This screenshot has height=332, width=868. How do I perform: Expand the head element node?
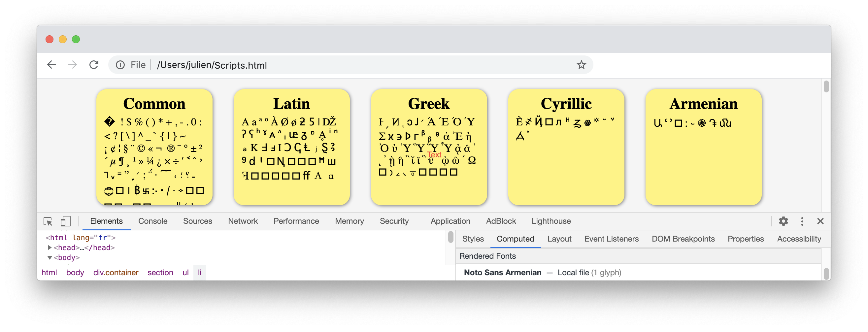(50, 248)
